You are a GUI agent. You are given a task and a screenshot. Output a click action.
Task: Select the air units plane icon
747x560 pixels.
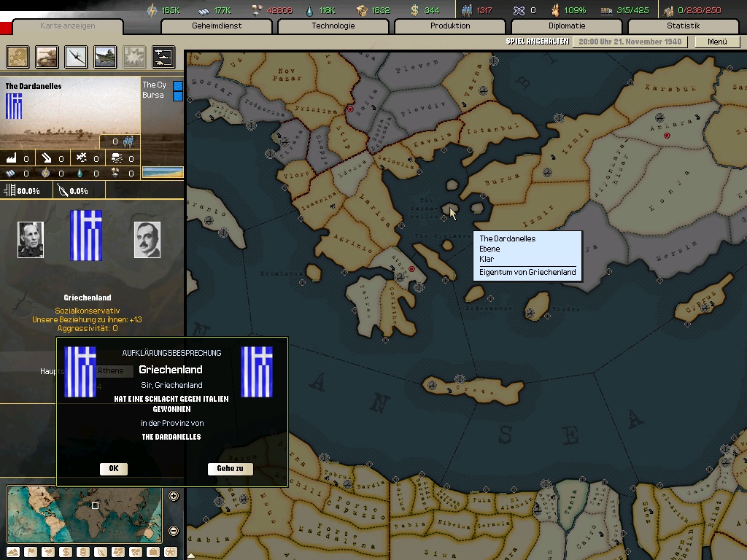coord(77,56)
